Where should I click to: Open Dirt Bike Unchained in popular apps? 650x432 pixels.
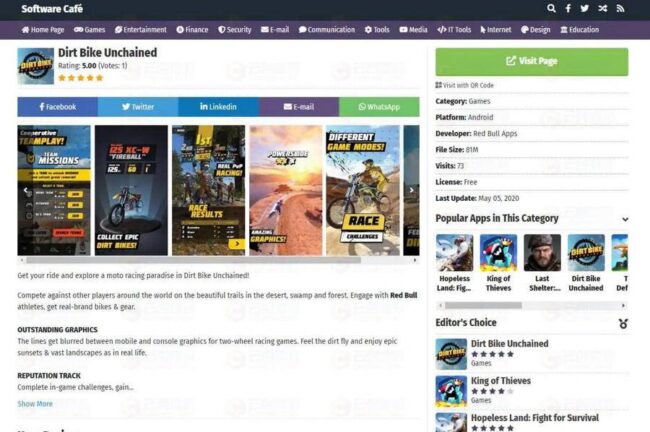[x=586, y=263]
